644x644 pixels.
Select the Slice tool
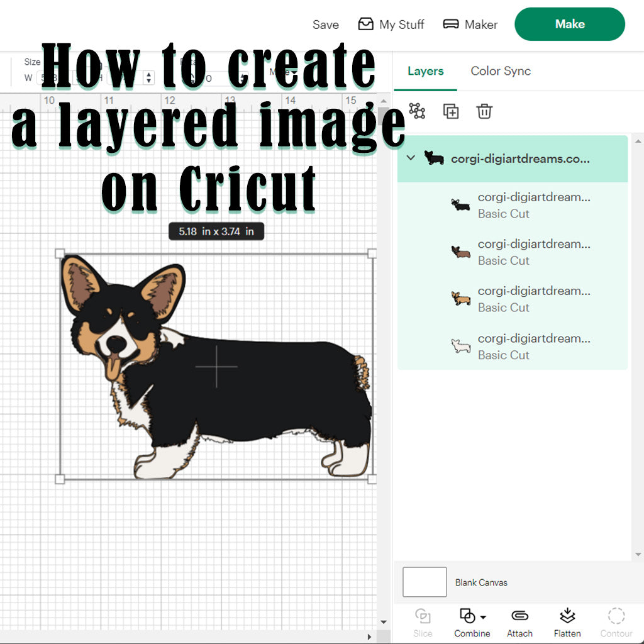tap(423, 623)
